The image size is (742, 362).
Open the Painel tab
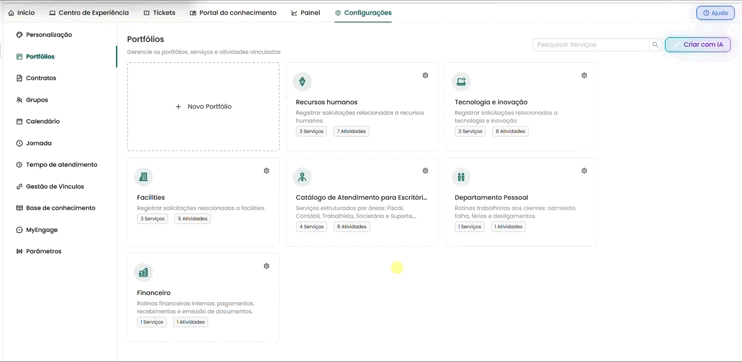pyautogui.click(x=305, y=13)
